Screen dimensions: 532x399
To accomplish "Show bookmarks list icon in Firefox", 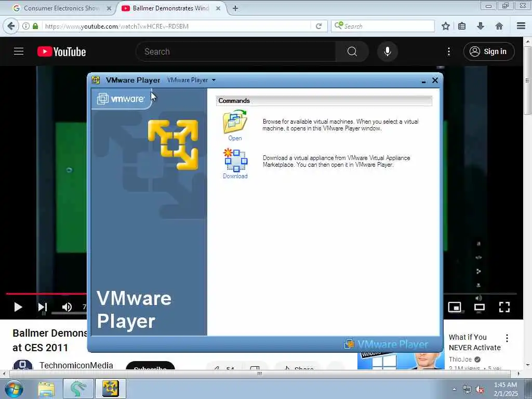I will click(x=462, y=26).
